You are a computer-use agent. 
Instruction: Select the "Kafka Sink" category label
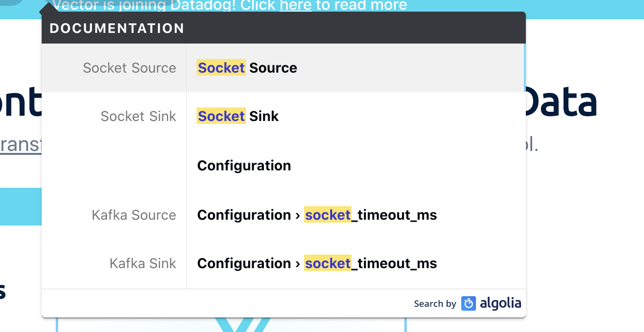[143, 263]
